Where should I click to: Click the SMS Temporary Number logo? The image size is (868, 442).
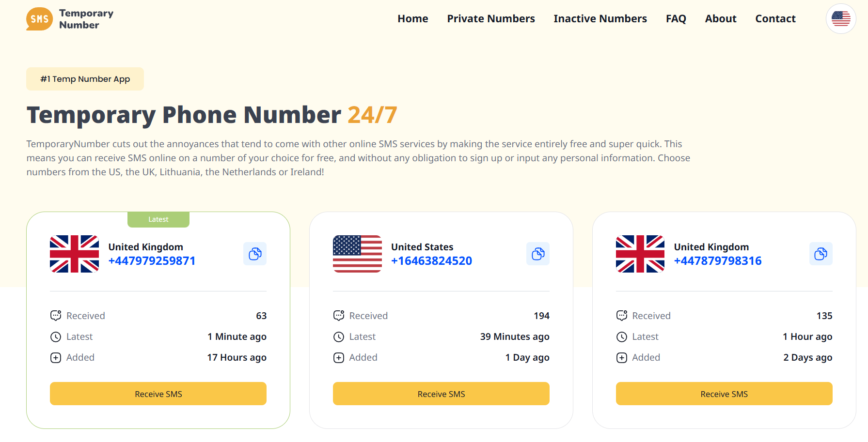tap(70, 19)
